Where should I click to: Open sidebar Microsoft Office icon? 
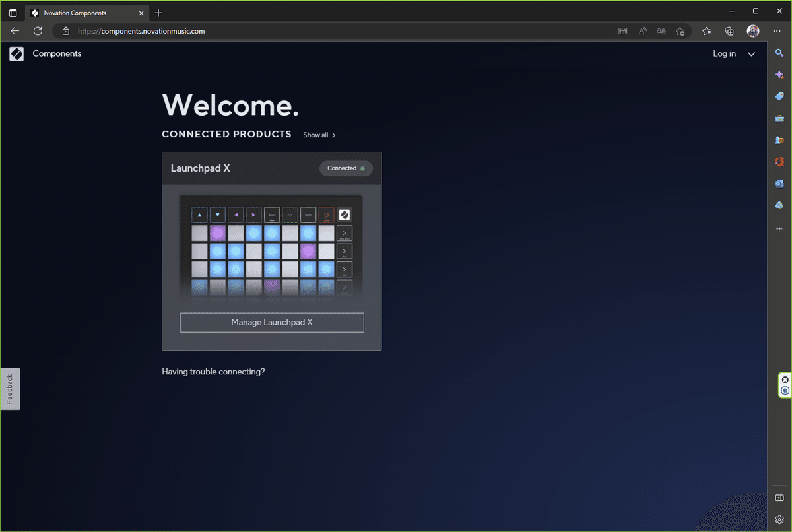click(x=779, y=162)
